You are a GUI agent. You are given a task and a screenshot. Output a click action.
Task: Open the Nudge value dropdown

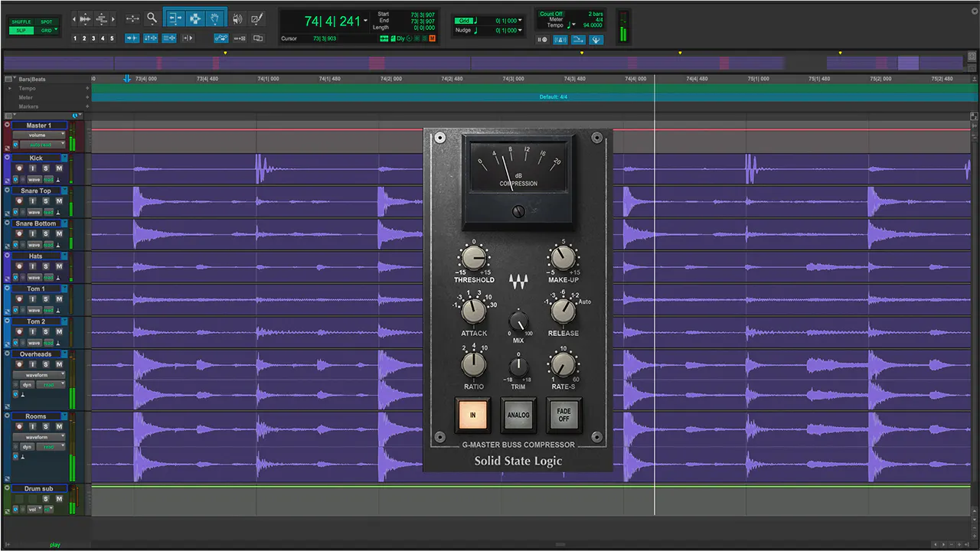(x=520, y=30)
